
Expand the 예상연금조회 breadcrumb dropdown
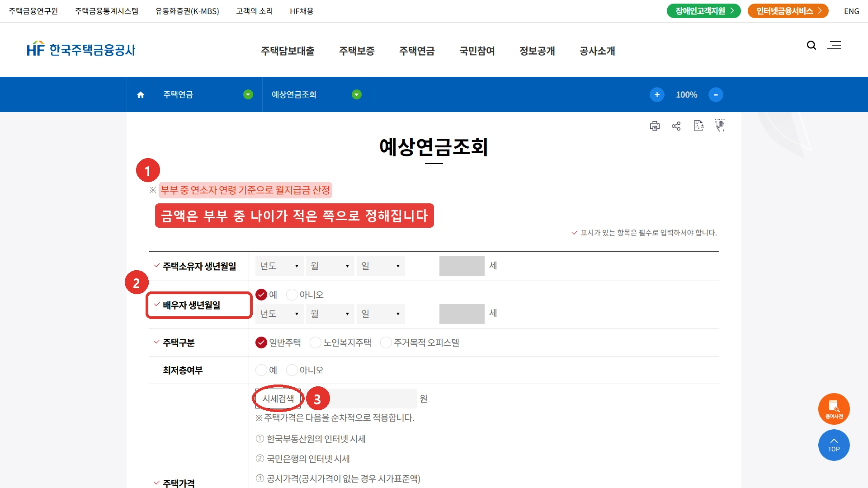(357, 94)
